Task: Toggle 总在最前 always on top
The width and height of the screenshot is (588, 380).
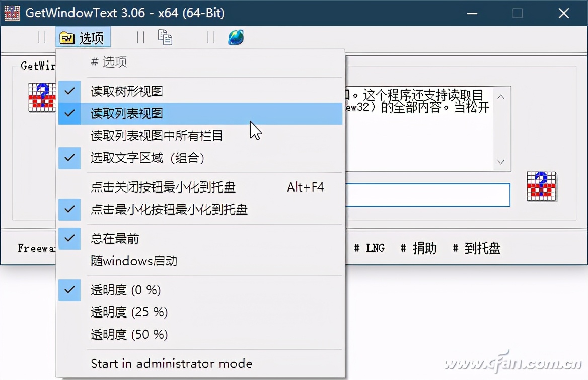Action: [200, 238]
